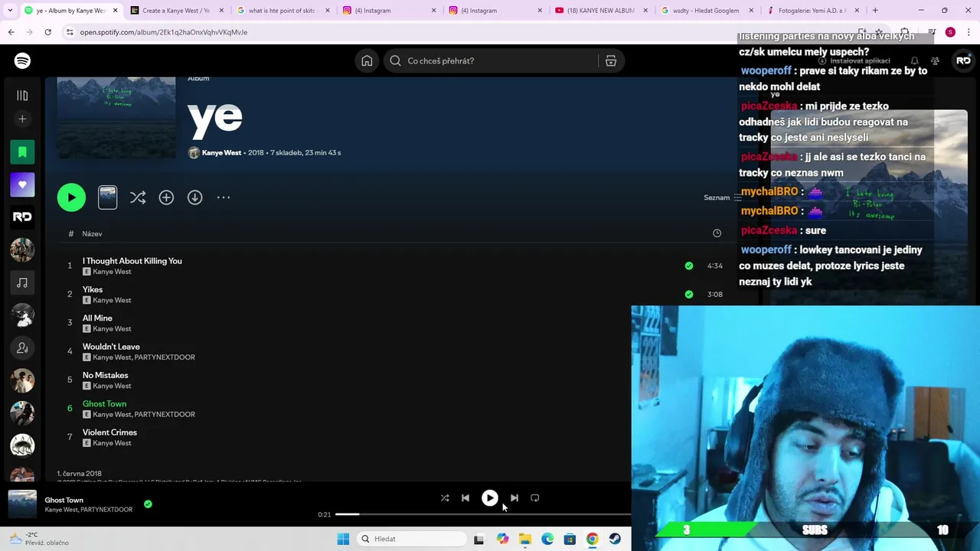Select the track 'Violent Crimes'

[109, 432]
